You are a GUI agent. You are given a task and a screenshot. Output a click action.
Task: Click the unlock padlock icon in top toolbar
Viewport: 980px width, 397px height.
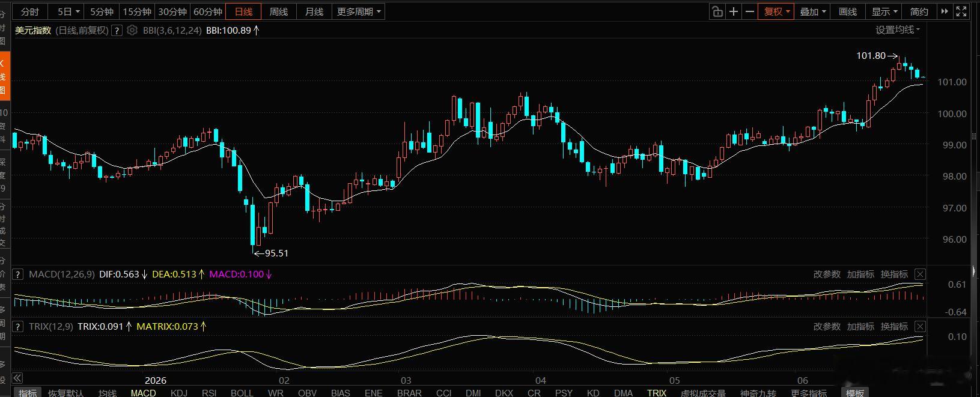pos(717,11)
